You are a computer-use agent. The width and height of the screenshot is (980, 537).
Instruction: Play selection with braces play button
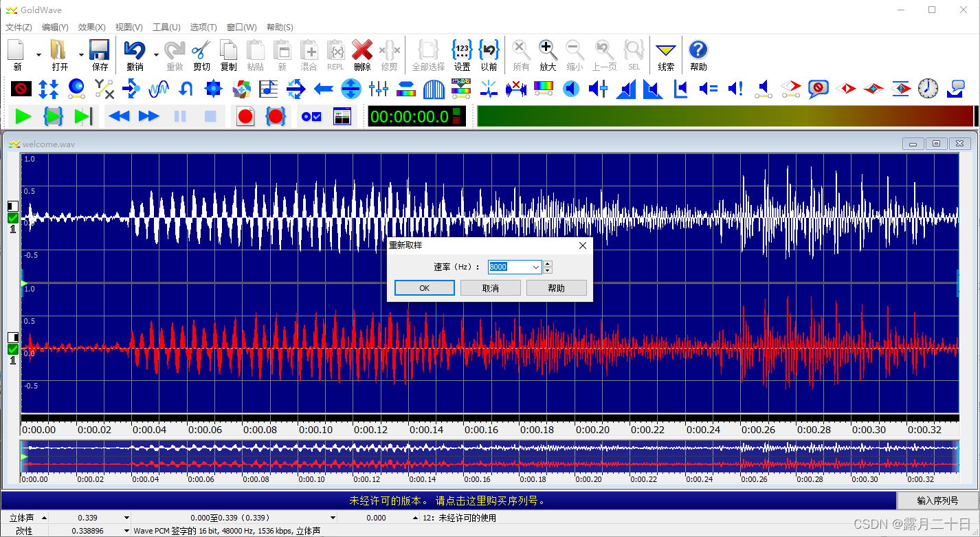click(x=54, y=116)
